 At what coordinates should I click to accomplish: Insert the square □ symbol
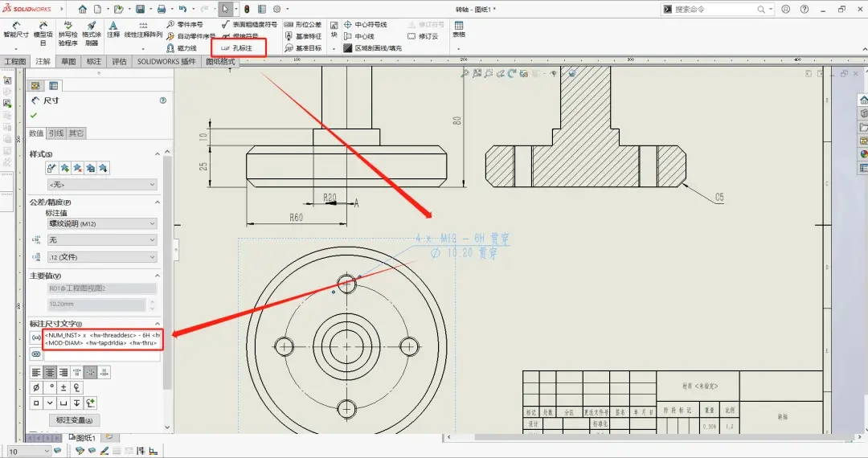[36, 403]
